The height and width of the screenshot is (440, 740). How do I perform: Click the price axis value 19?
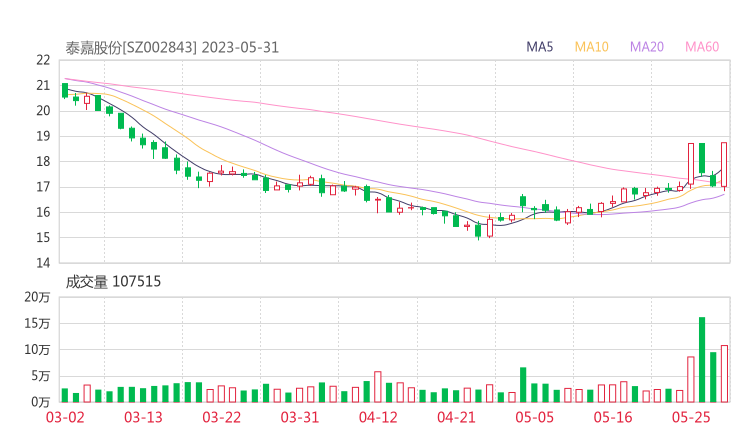pos(43,136)
